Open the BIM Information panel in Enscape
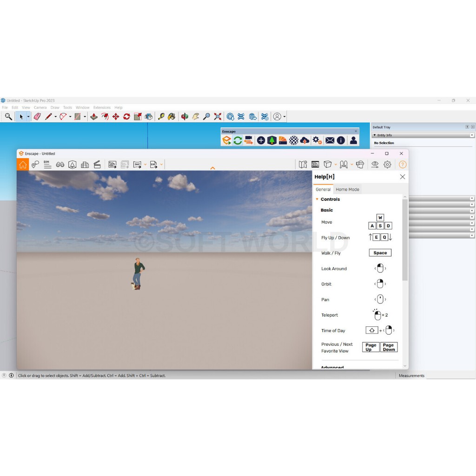This screenshot has width=476, height=476. tap(47, 165)
